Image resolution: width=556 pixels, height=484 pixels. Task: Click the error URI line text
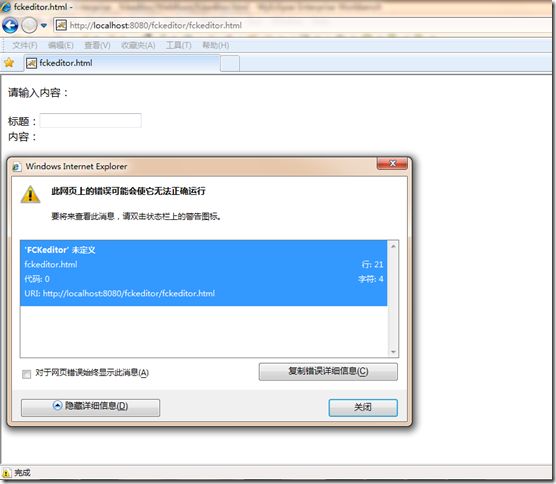(119, 293)
